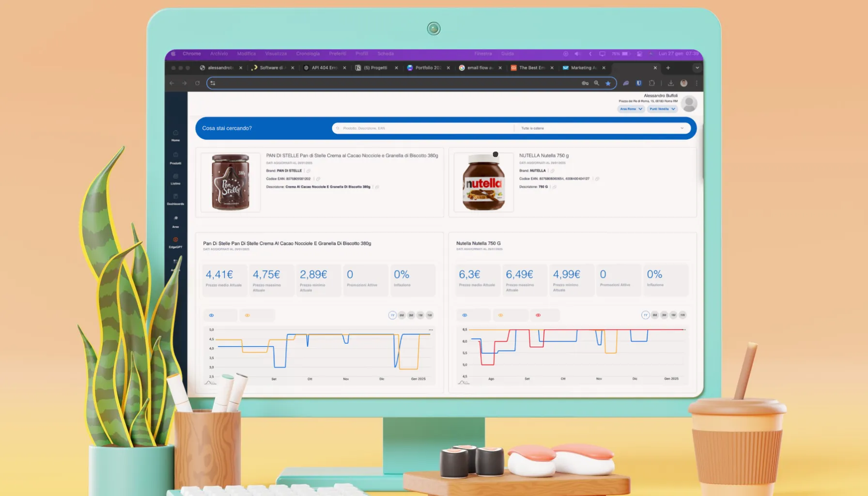The height and width of the screenshot is (496, 868).
Task: Hide the red eye series in Nutella chart
Action: [538, 315]
